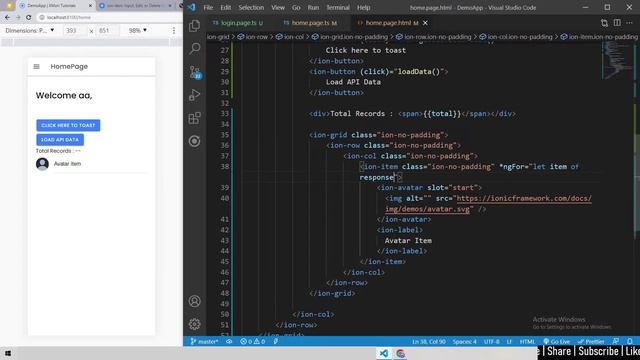Open the Run menu
640x360 pixels.
(313, 8)
